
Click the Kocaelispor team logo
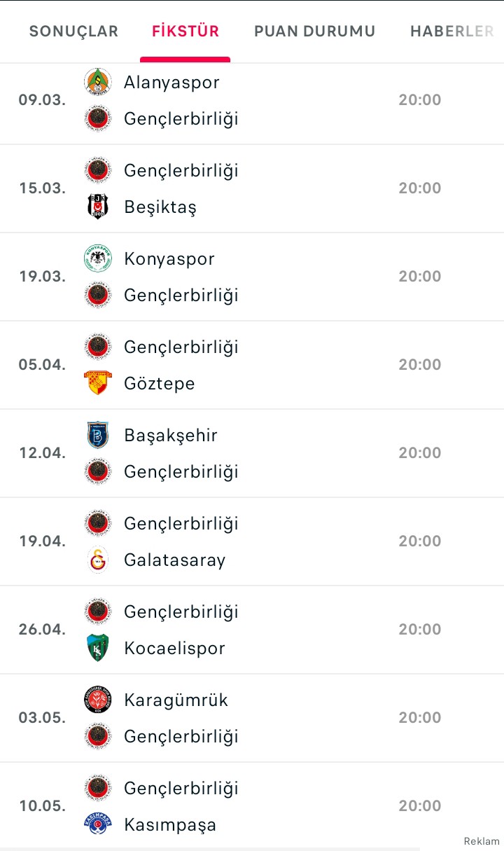[x=98, y=648]
